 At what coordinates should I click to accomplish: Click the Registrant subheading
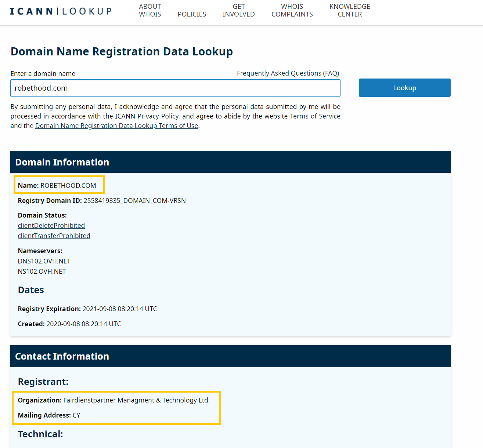(43, 382)
